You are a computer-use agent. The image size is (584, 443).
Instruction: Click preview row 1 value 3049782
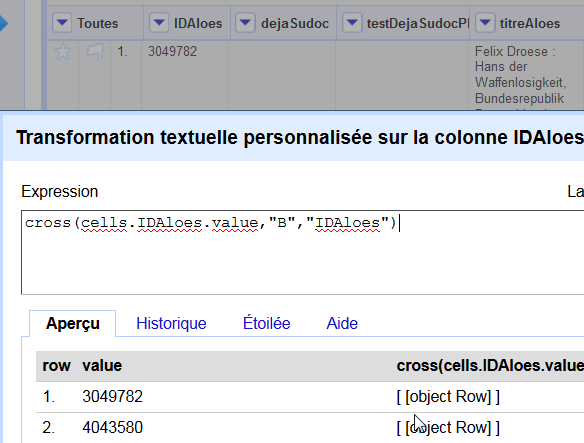click(112, 396)
